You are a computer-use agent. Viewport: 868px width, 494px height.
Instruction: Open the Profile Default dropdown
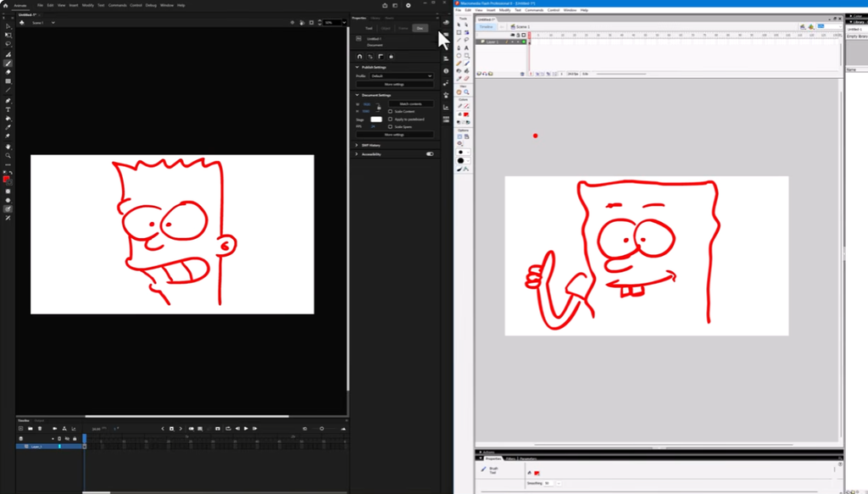(x=401, y=75)
